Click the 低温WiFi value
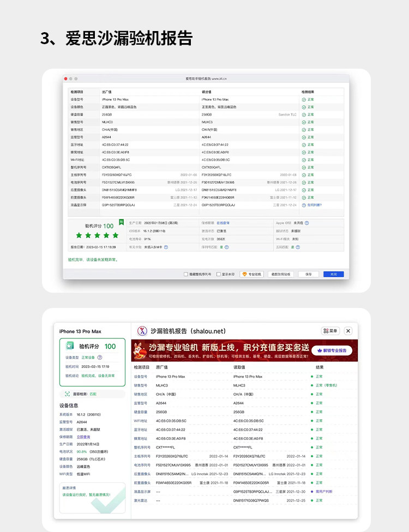Viewport: 409px width, 532px height. tap(83, 474)
